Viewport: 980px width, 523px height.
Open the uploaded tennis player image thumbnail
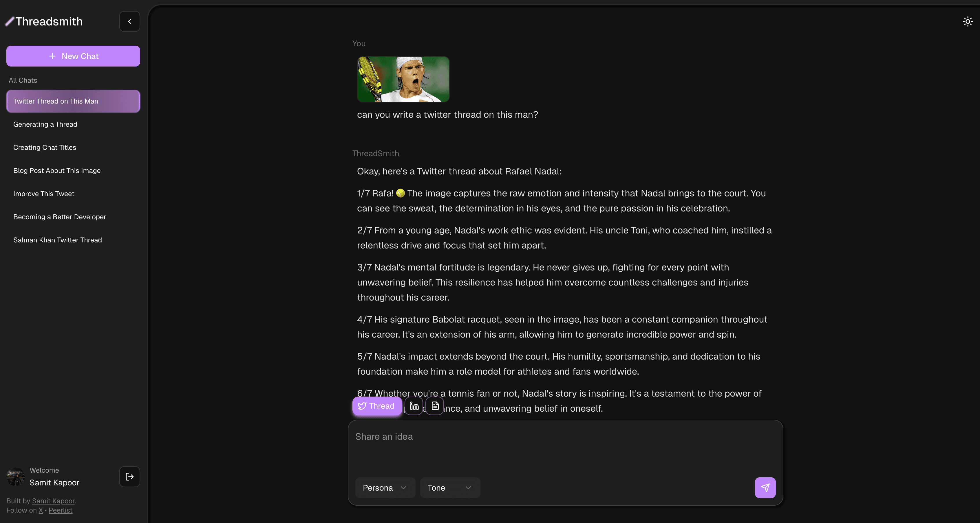[x=403, y=79]
